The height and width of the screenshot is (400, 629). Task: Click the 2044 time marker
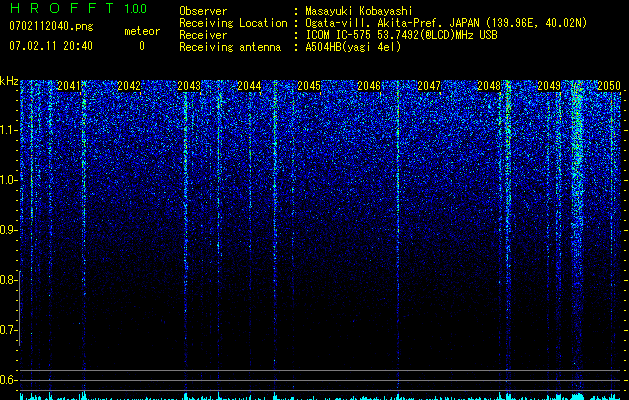[249, 86]
